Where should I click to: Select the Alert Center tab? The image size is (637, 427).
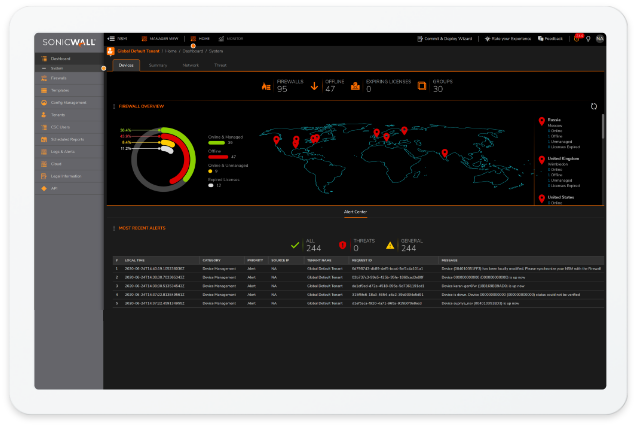(x=355, y=212)
